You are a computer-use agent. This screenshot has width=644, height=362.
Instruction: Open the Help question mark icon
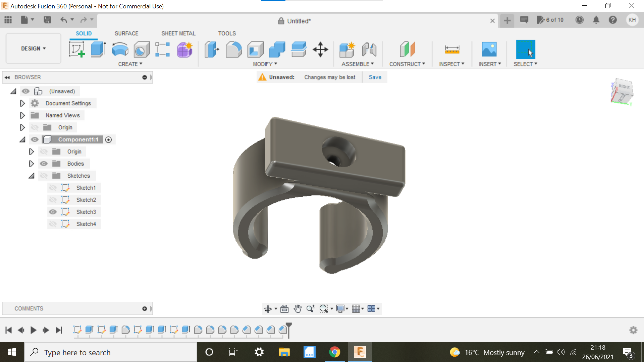pyautogui.click(x=613, y=20)
